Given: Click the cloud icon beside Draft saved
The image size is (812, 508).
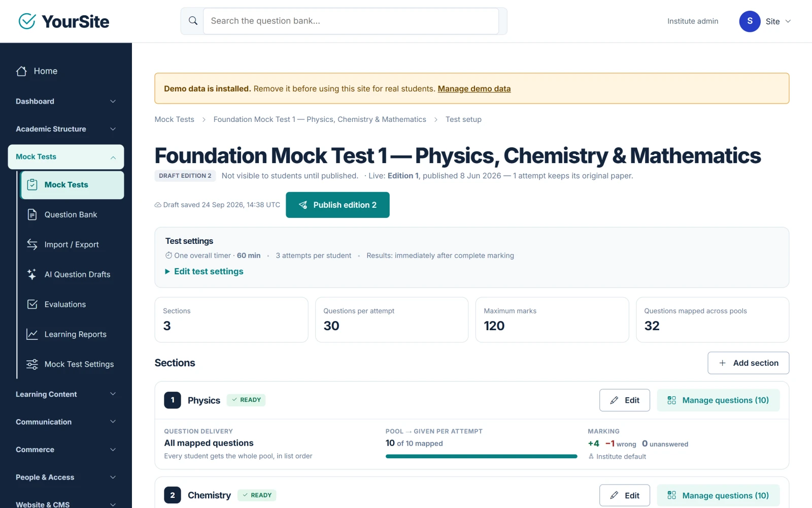Looking at the screenshot, I should click(158, 205).
